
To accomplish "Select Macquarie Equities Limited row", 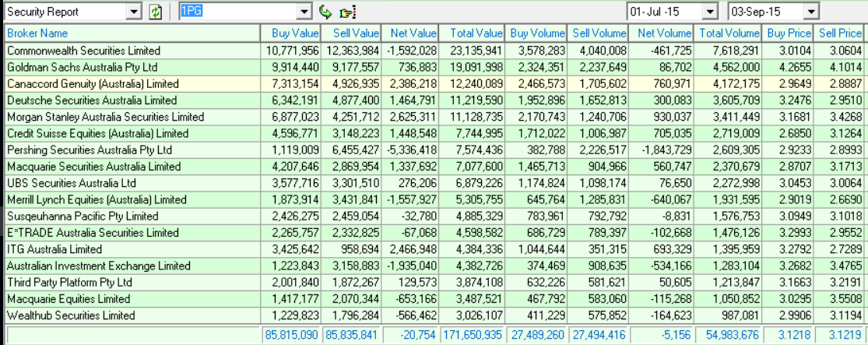I will point(434,299).
